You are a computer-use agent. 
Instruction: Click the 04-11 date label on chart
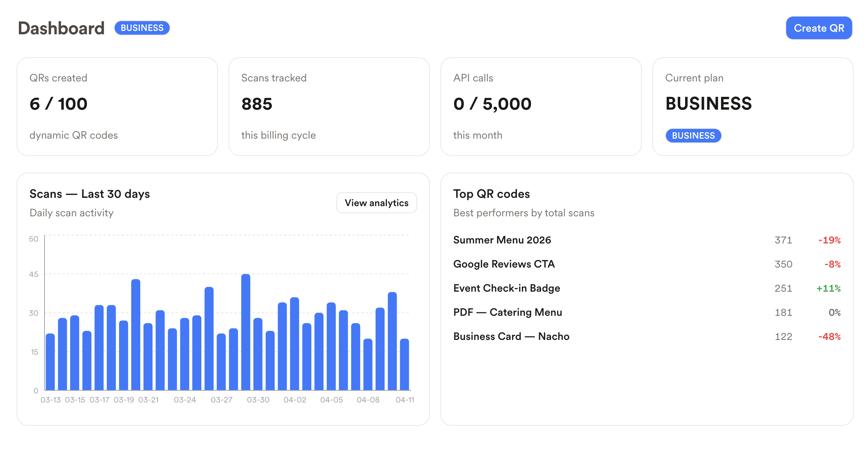point(405,400)
